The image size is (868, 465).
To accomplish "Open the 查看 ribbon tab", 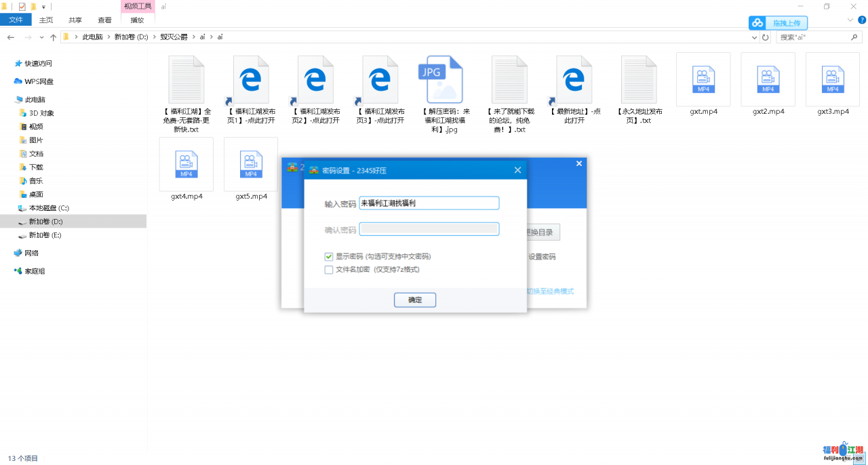I will pyautogui.click(x=104, y=20).
